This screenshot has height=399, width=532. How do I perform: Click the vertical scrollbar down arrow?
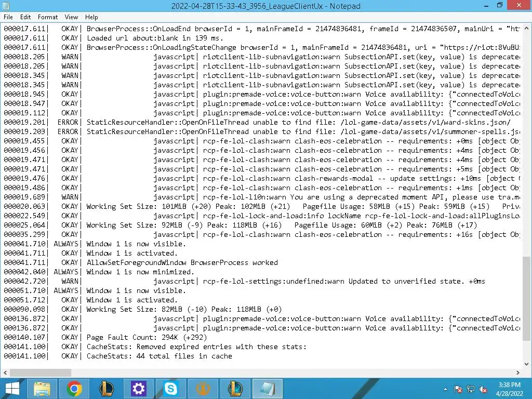[527, 364]
